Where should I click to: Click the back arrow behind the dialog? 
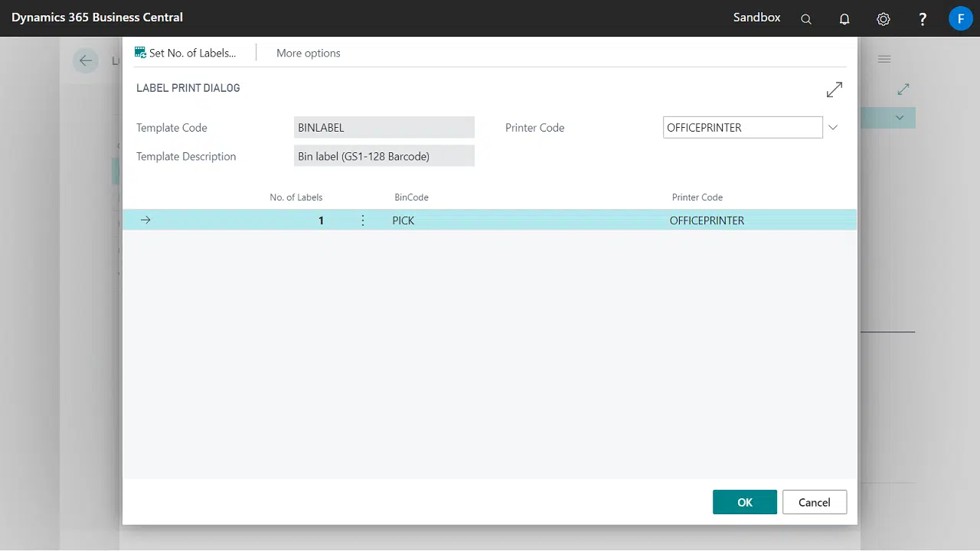[x=86, y=61]
